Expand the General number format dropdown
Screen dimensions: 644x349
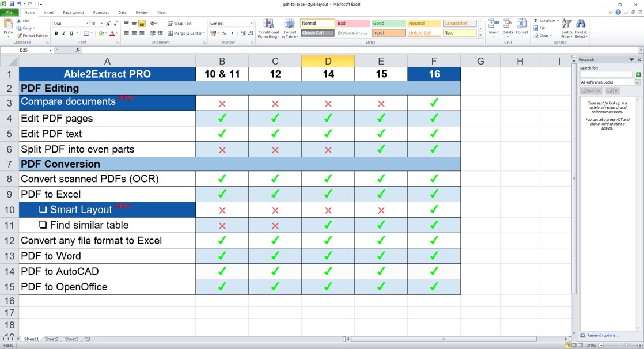pos(251,24)
